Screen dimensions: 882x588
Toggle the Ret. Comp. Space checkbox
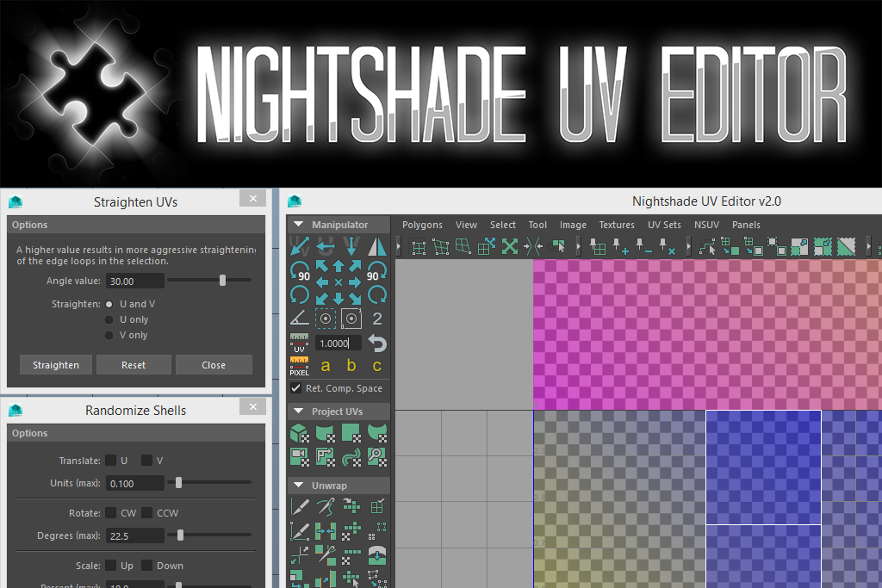click(296, 388)
